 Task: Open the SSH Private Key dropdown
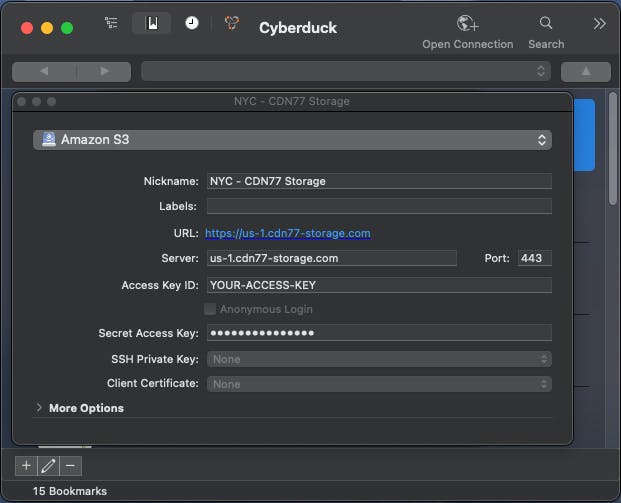tap(379, 359)
